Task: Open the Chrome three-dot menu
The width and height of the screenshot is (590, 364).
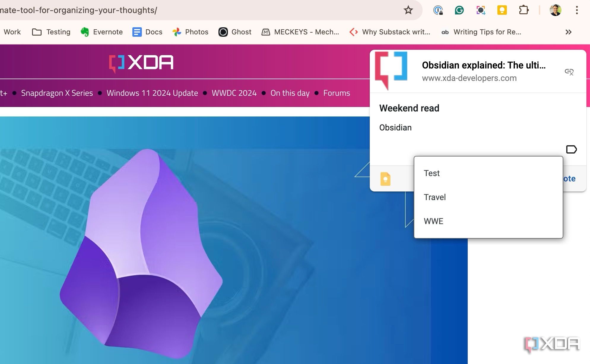Action: coord(577,10)
